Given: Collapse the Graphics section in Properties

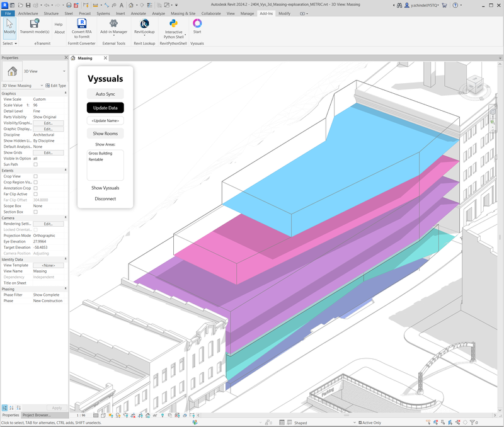Looking at the screenshot, I should [66, 93].
